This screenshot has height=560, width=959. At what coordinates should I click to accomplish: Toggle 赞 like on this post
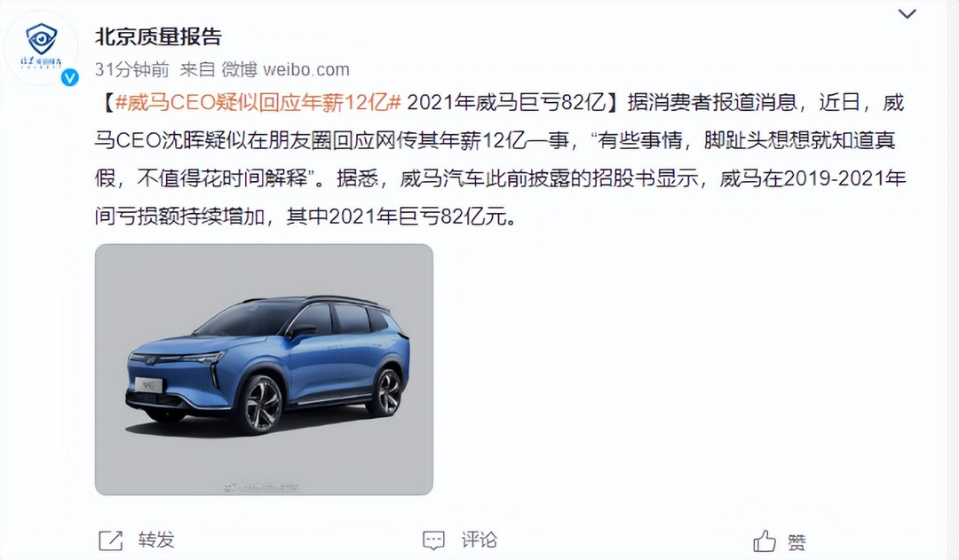pos(797,541)
